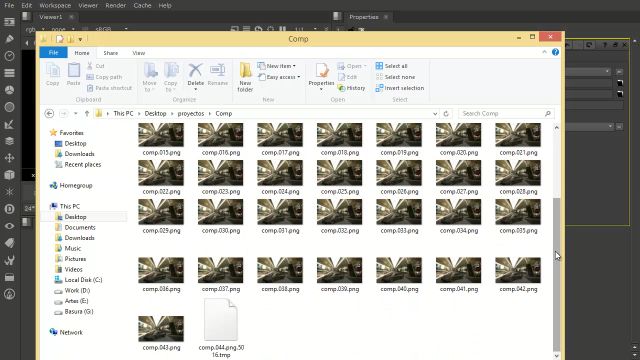Select the Properties tab in Nuke
Image resolution: width=640 pixels, height=360 pixels.
point(364,17)
